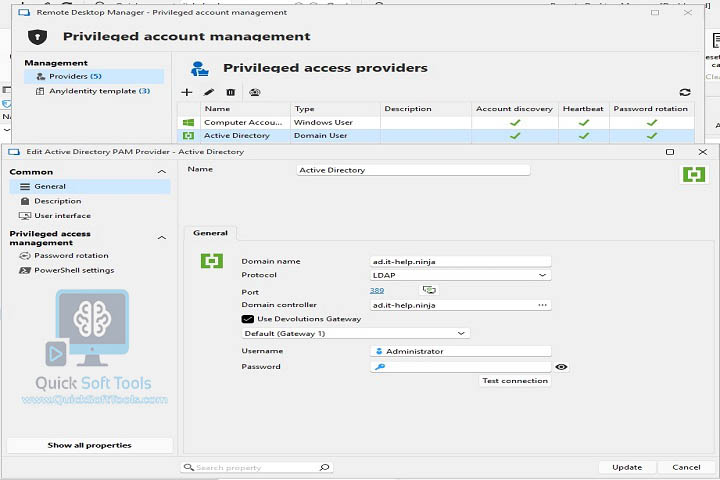The image size is (720, 480).
Task: Sort by Description column header
Action: (426, 109)
